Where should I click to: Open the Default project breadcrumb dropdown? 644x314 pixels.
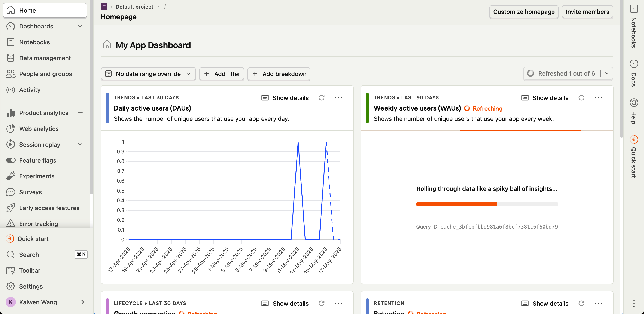click(x=137, y=7)
